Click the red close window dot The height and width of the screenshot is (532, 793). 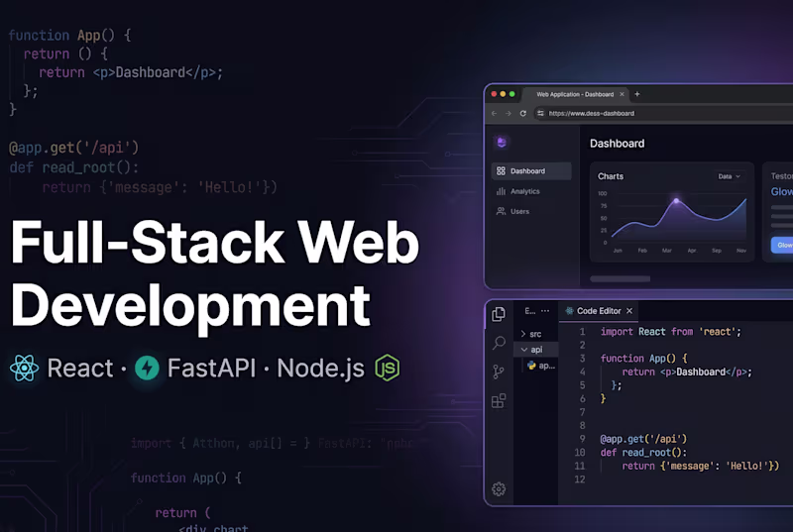(x=494, y=94)
